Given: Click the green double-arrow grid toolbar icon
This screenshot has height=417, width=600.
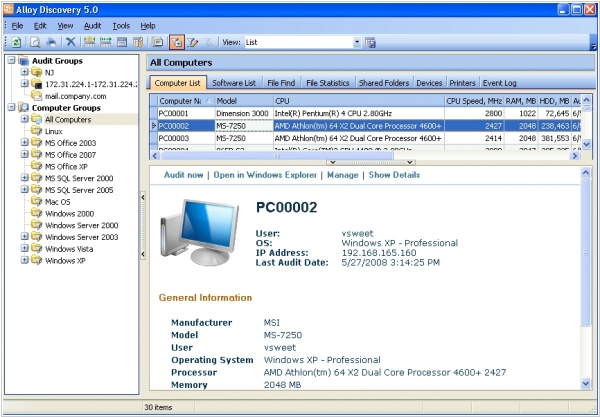Looking at the screenshot, I should point(106,42).
